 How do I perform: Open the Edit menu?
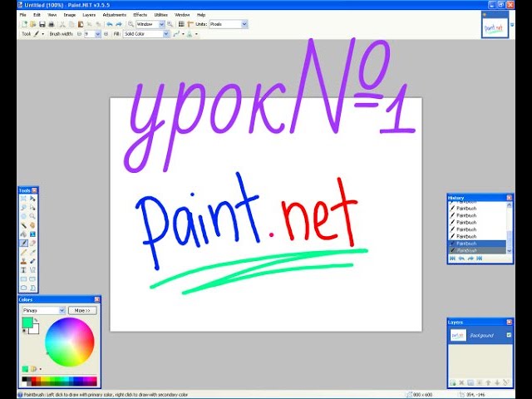[37, 15]
